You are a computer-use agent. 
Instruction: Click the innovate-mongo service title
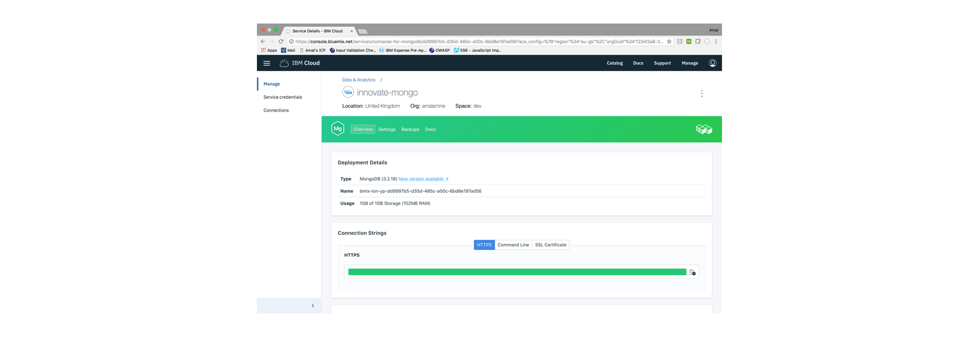coord(387,92)
